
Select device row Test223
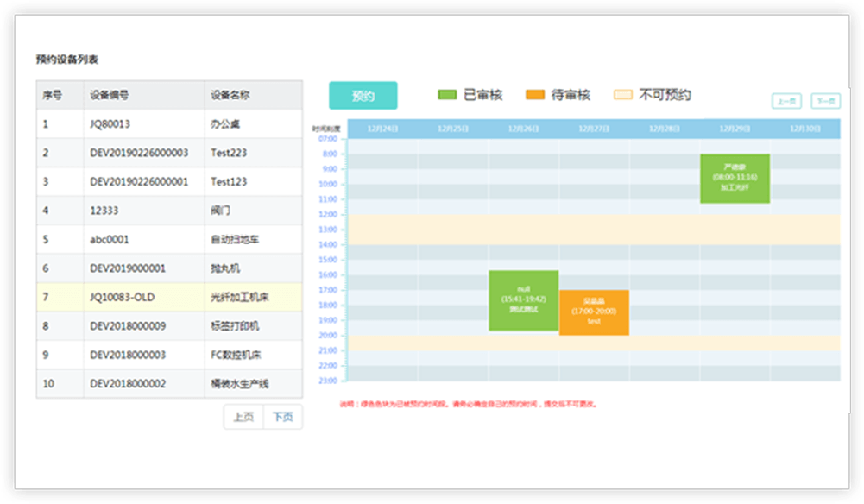click(169, 153)
